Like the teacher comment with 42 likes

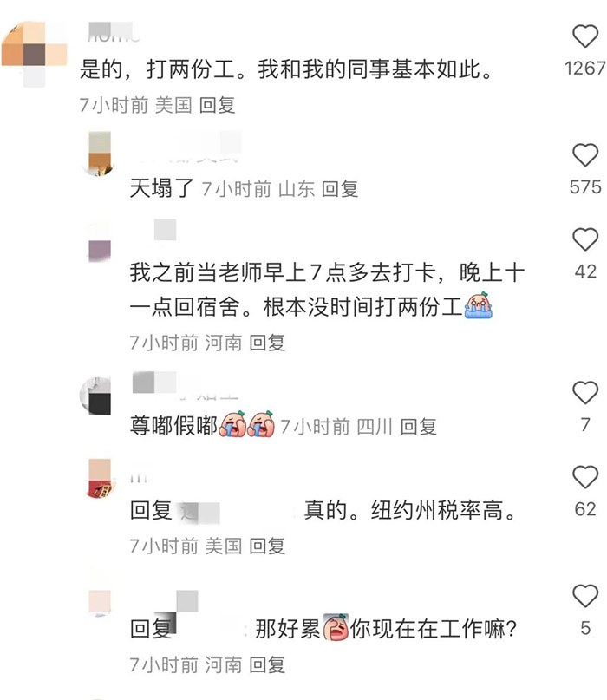[585, 239]
